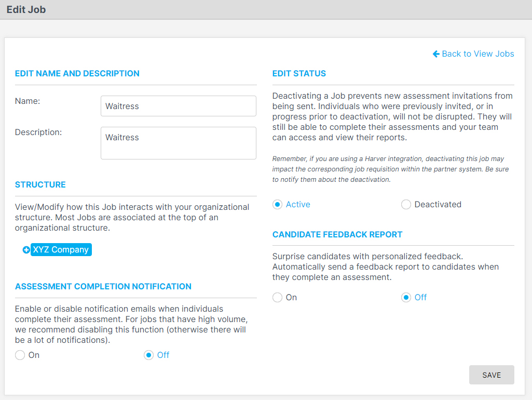Click the italic Harver integration reminder text
The width and height of the screenshot is (532, 400).
tap(390, 169)
